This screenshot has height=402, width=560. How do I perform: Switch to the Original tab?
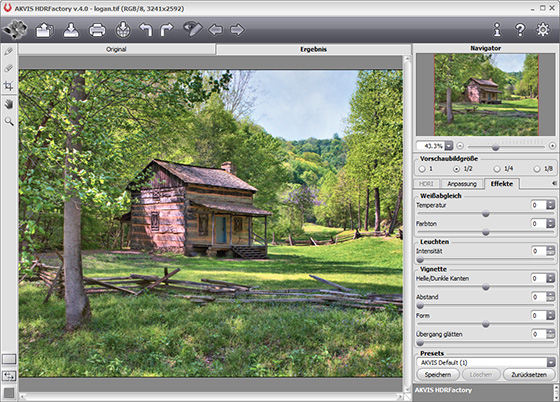pyautogui.click(x=116, y=49)
